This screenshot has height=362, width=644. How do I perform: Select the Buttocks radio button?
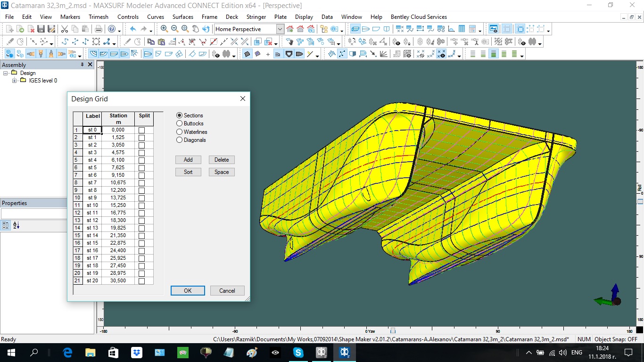179,123
